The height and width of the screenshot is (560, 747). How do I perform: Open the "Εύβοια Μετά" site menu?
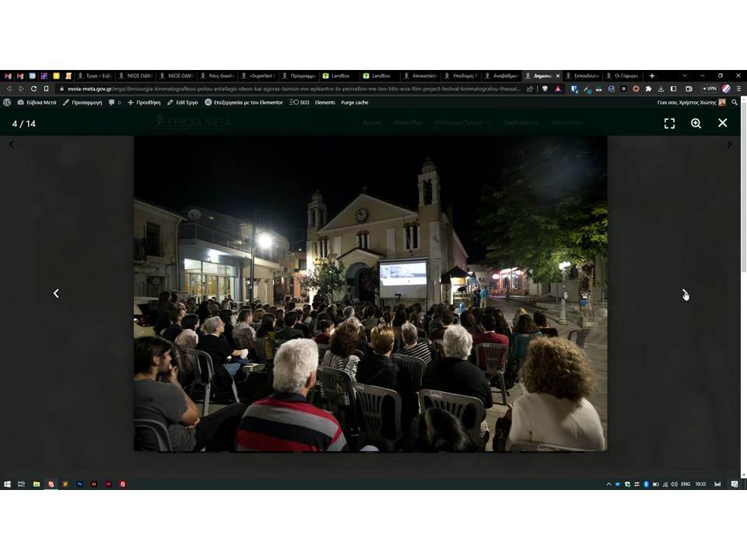point(37,103)
